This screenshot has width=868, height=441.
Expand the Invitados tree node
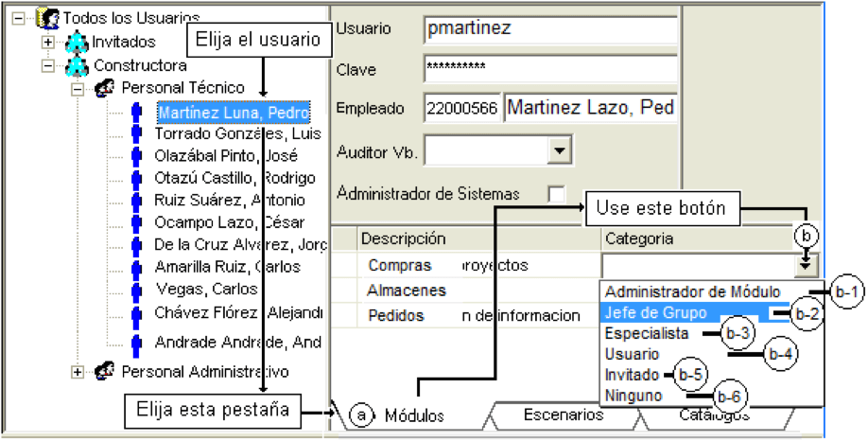point(49,42)
